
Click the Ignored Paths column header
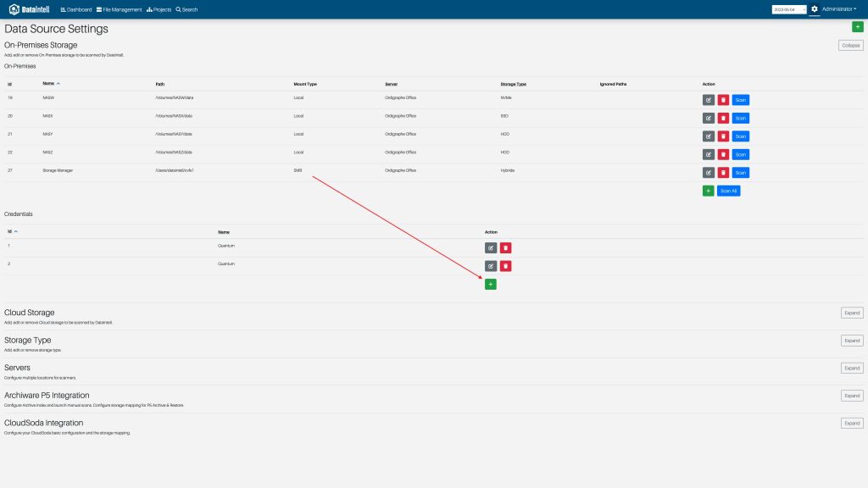coord(613,84)
